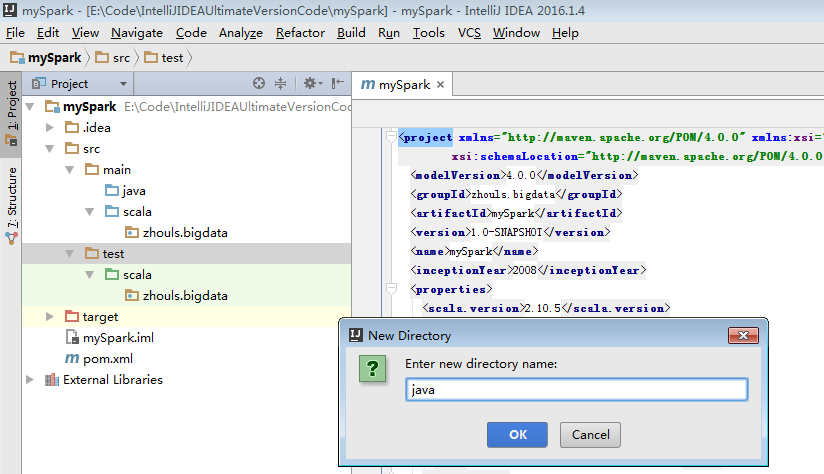Click the groupId line in pom editor
Image resolution: width=824 pixels, height=474 pixels.
coord(516,194)
